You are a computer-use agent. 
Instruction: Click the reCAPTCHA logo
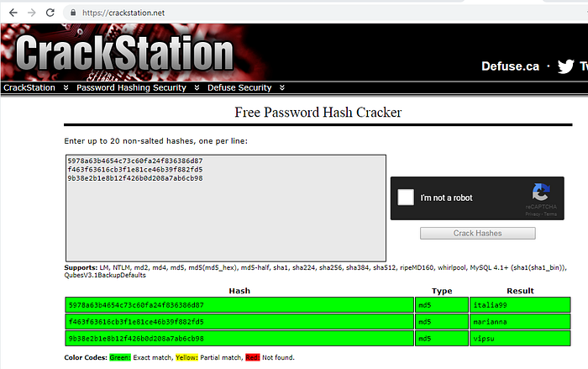[541, 192]
